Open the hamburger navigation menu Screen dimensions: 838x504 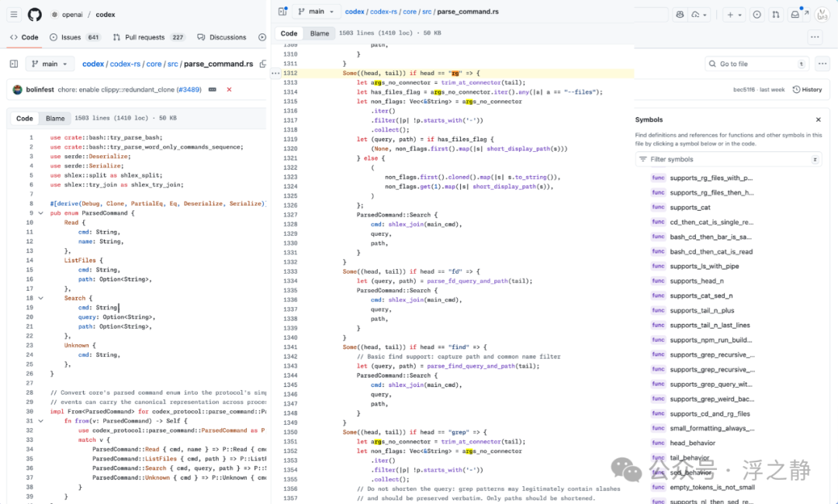pyautogui.click(x=14, y=15)
